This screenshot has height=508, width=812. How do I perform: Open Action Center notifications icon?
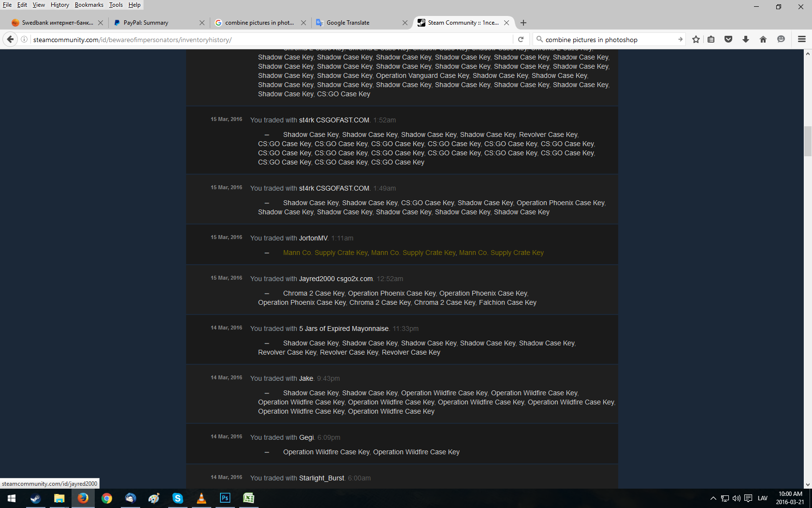(748, 498)
